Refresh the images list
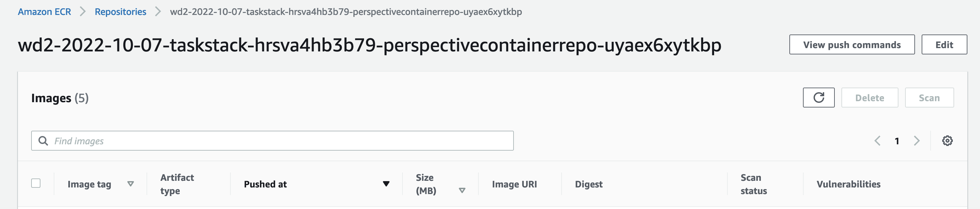The width and height of the screenshot is (980, 209). pos(818,98)
